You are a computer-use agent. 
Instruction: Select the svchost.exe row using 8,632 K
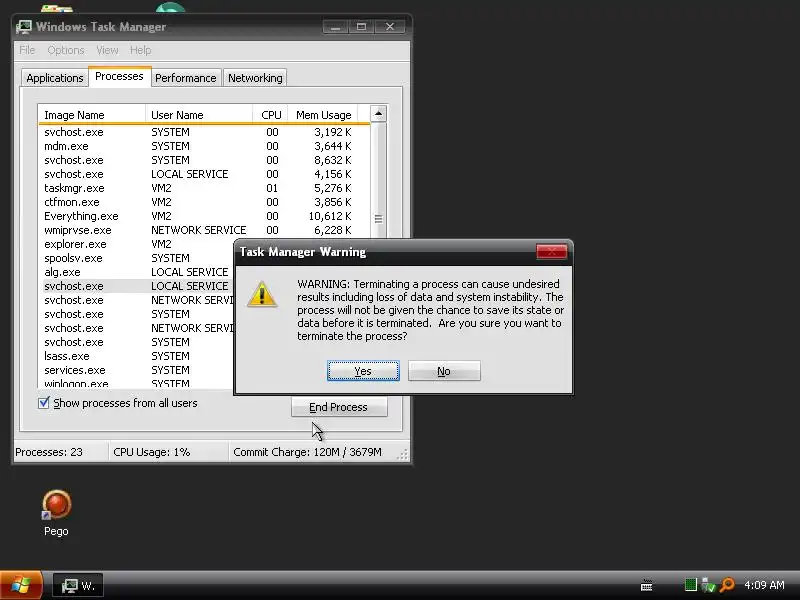click(204, 160)
